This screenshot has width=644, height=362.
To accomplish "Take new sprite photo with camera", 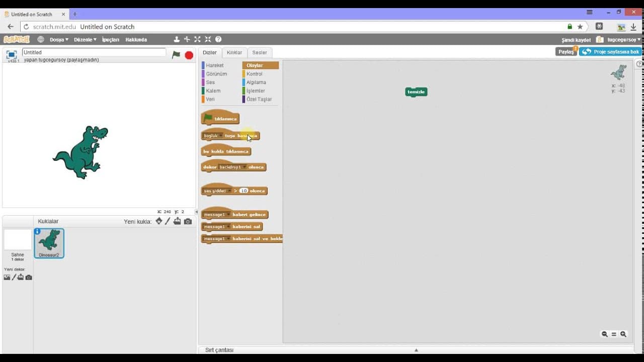I will click(188, 221).
